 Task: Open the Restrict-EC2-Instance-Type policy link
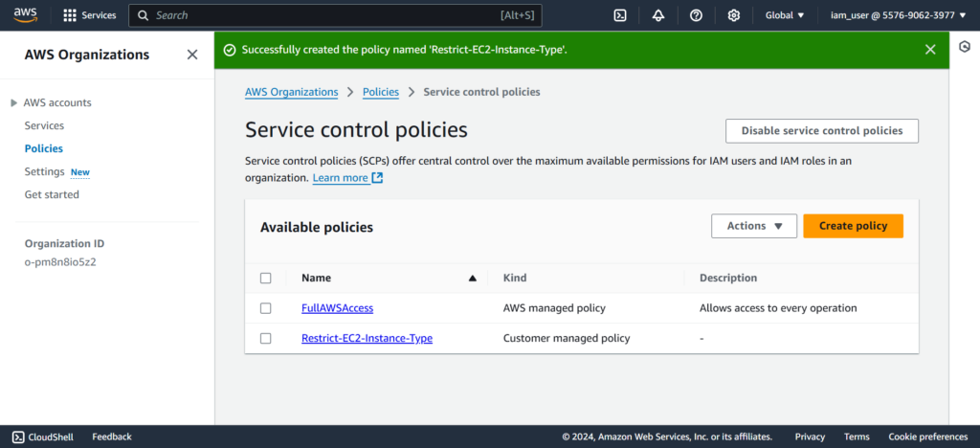point(367,338)
